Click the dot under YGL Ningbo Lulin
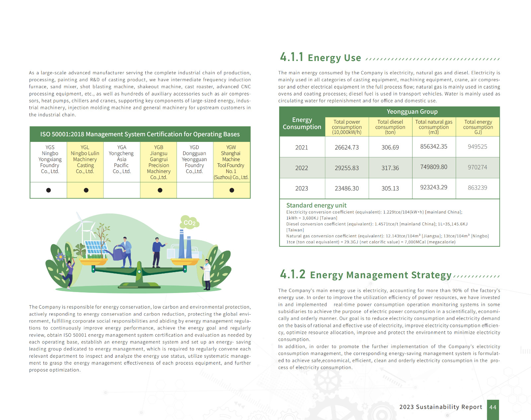 tap(86, 190)
